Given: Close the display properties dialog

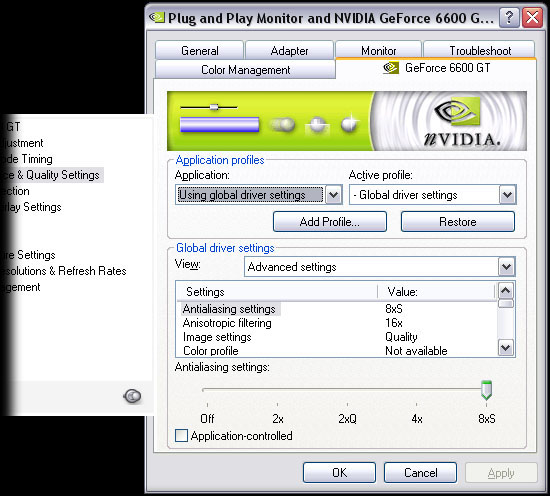Looking at the screenshot, I should point(532,17).
